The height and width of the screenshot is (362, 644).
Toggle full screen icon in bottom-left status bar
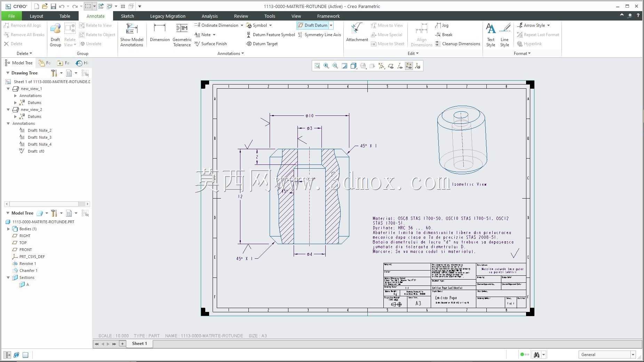tap(25, 355)
